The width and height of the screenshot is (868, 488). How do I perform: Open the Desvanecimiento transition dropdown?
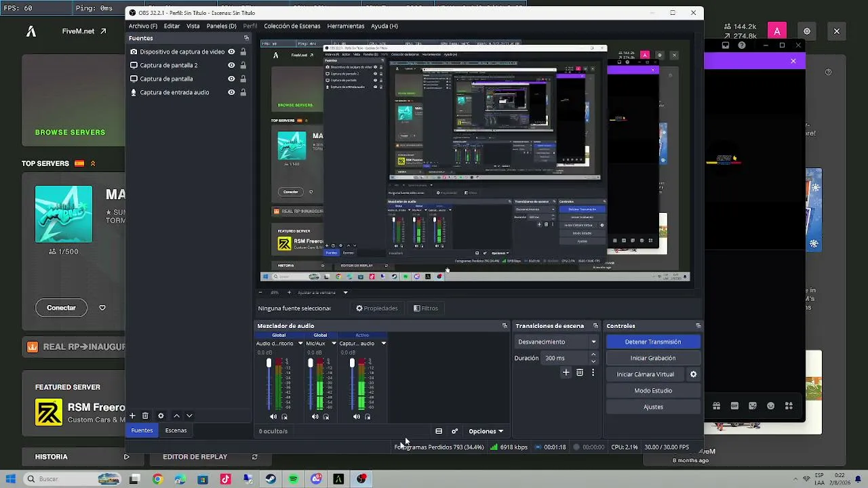click(557, 342)
